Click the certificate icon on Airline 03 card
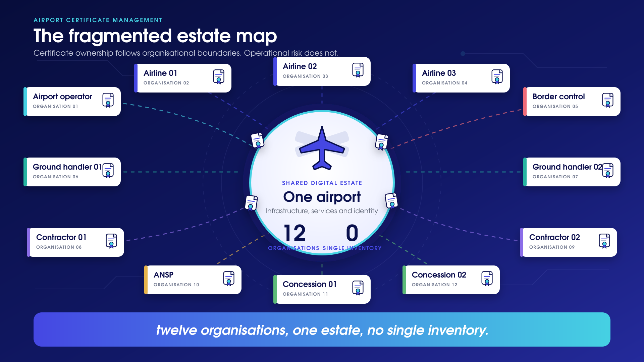The height and width of the screenshot is (362, 644). [x=497, y=77]
